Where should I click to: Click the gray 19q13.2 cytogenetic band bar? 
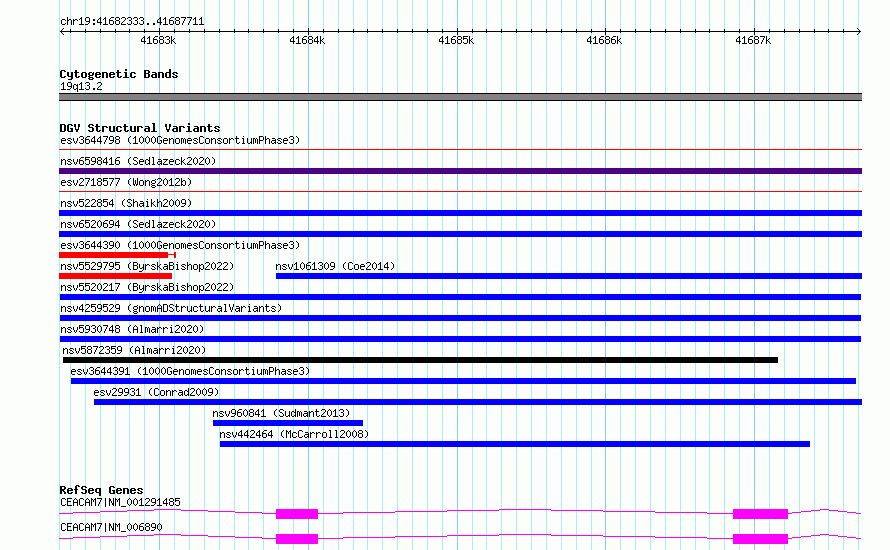click(460, 97)
